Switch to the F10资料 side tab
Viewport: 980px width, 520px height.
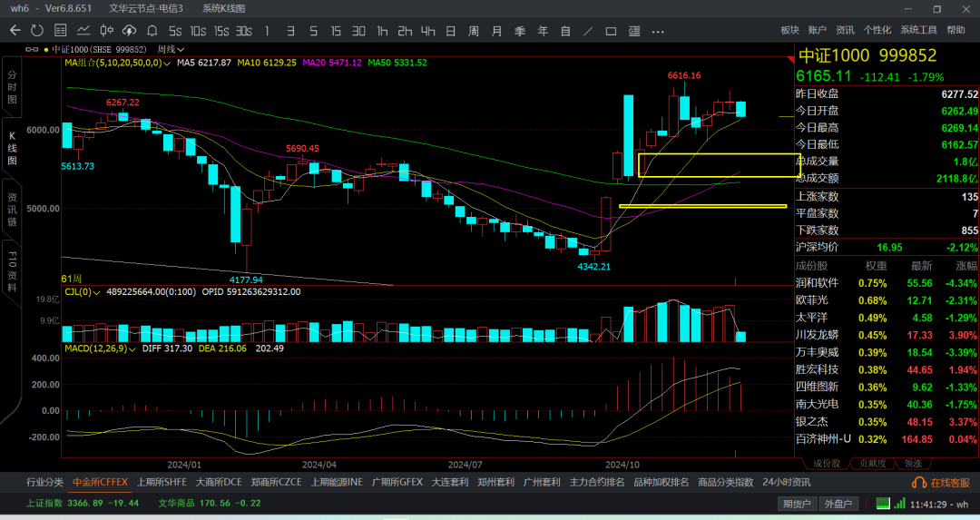tap(12, 271)
